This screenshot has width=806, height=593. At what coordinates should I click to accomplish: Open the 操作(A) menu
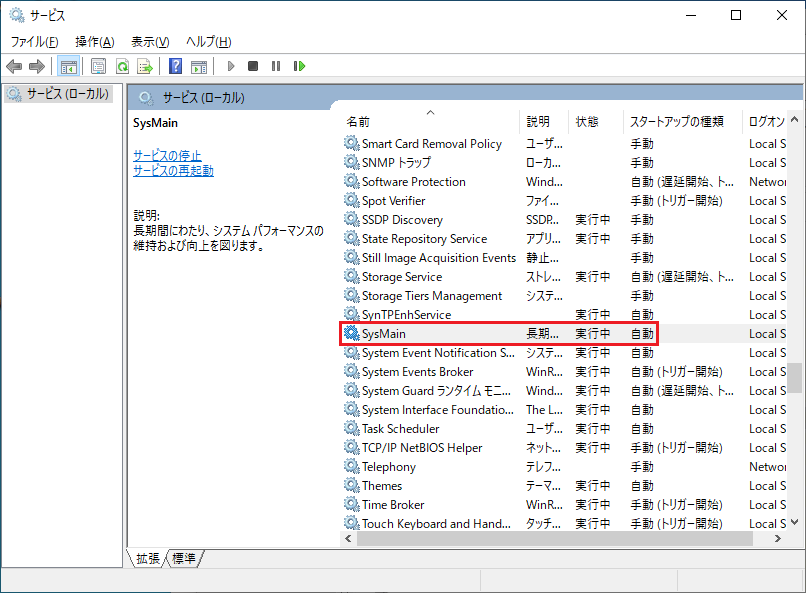pos(95,42)
